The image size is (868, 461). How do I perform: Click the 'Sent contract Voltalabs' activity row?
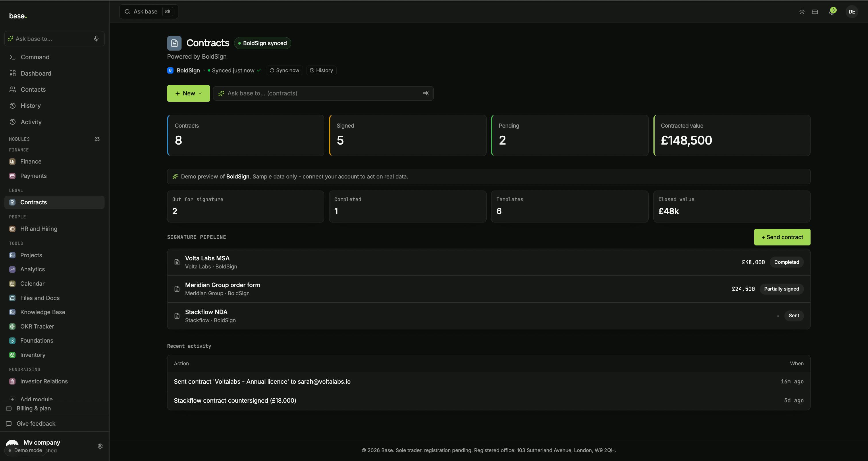pos(489,382)
